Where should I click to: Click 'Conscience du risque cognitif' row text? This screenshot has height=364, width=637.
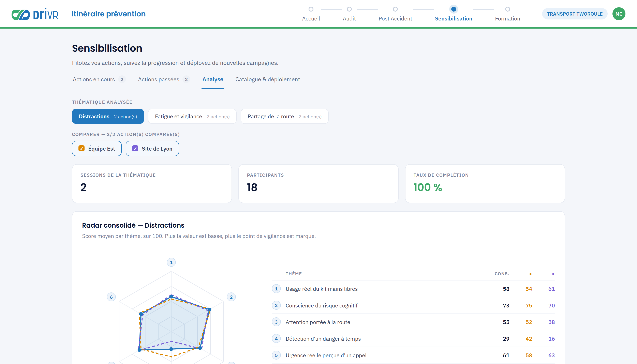321,305
